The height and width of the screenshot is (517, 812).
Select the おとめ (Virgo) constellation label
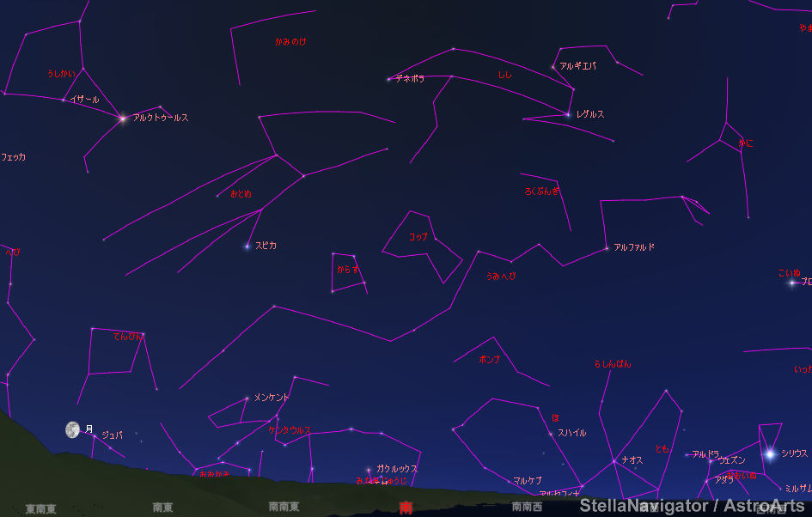241,194
